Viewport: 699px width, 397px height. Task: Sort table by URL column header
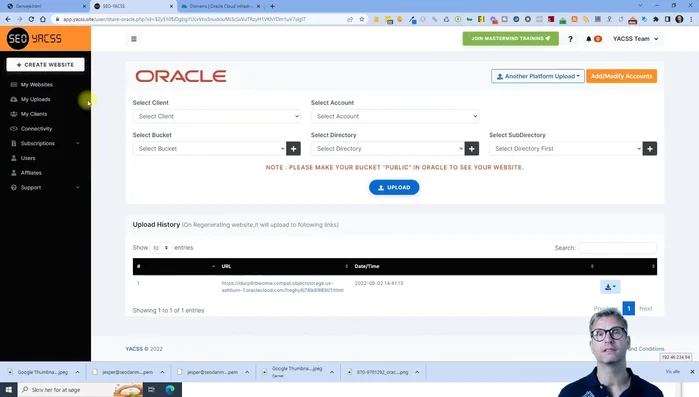[285, 266]
